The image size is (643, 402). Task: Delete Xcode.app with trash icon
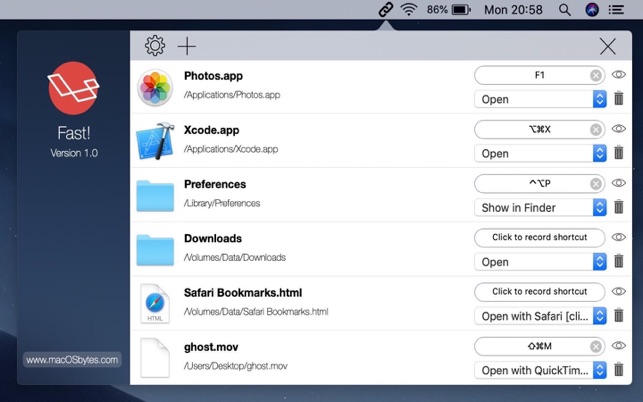click(619, 153)
